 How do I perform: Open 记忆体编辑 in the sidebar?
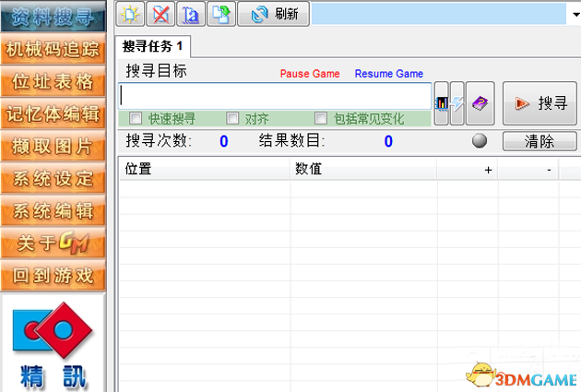52,113
